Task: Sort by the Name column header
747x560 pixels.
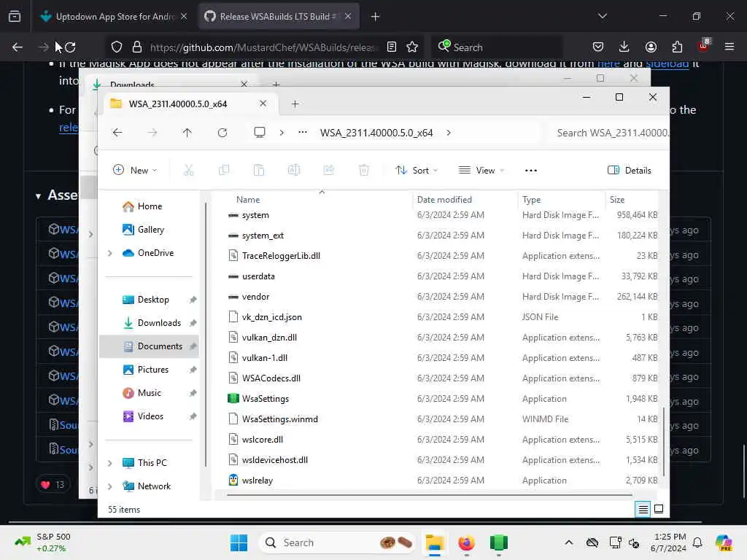Action: 248,200
